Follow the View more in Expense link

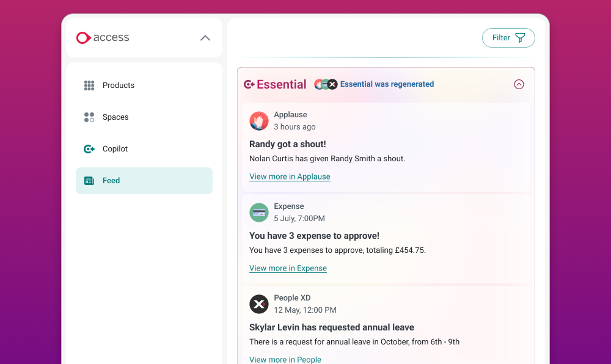(288, 268)
